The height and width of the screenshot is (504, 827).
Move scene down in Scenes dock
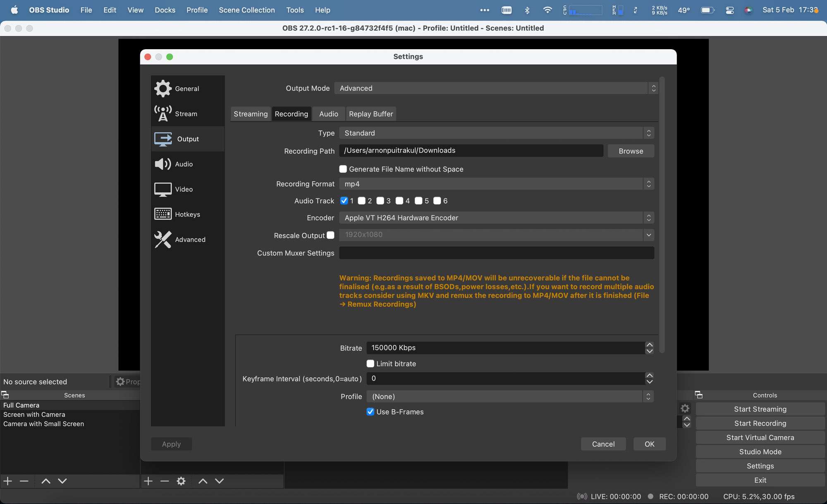62,481
